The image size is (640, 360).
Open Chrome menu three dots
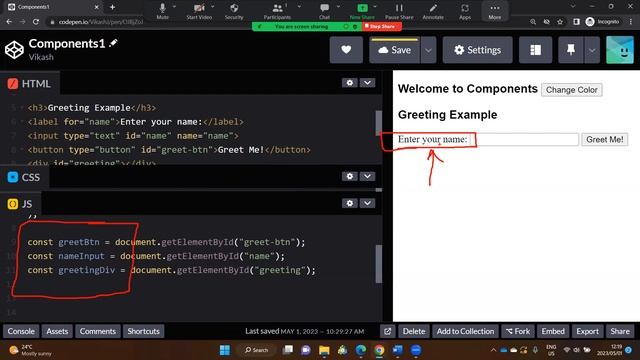tap(631, 22)
